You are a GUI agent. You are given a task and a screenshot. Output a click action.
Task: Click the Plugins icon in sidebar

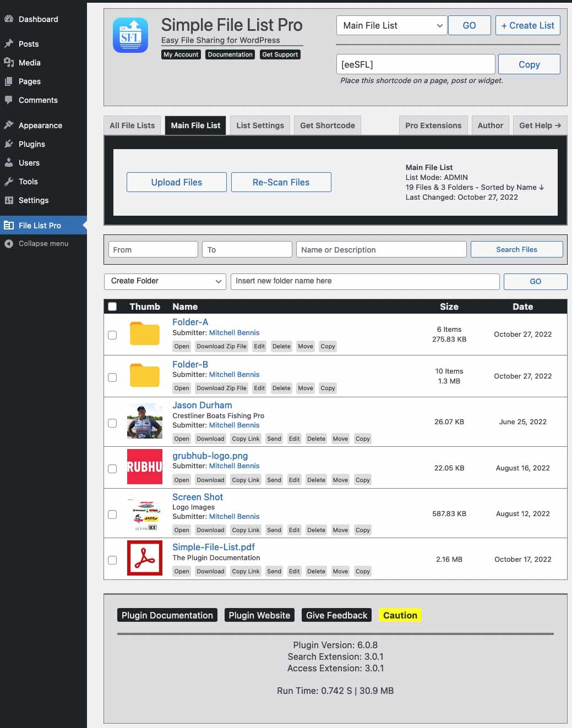pyautogui.click(x=9, y=144)
